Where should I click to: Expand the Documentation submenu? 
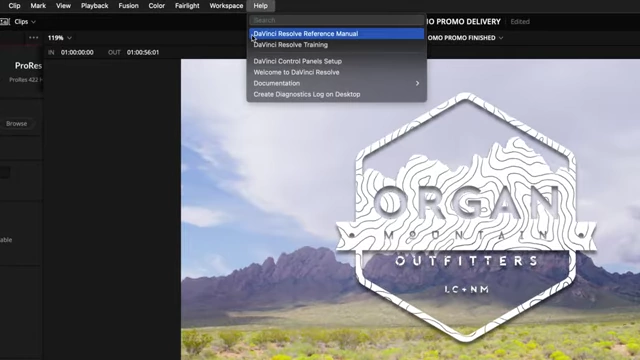(337, 83)
